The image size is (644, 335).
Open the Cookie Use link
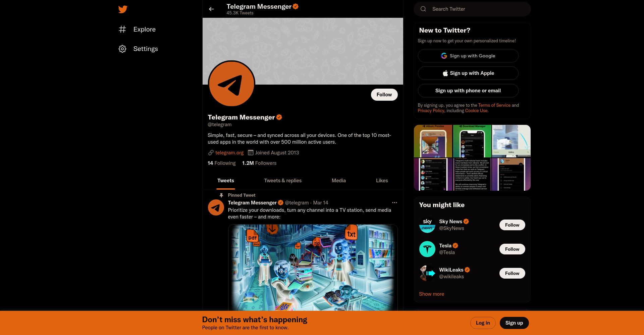click(476, 111)
